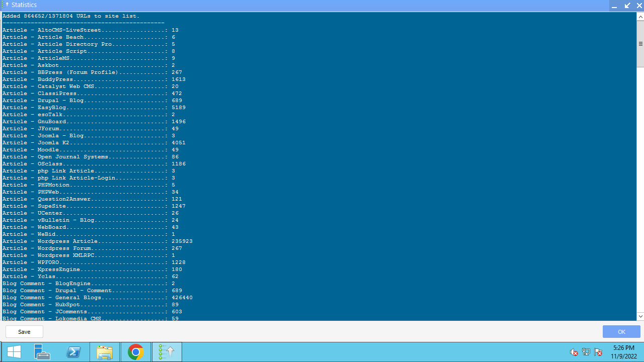
Task: Minimize the Statistics window
Action: pyautogui.click(x=614, y=6)
